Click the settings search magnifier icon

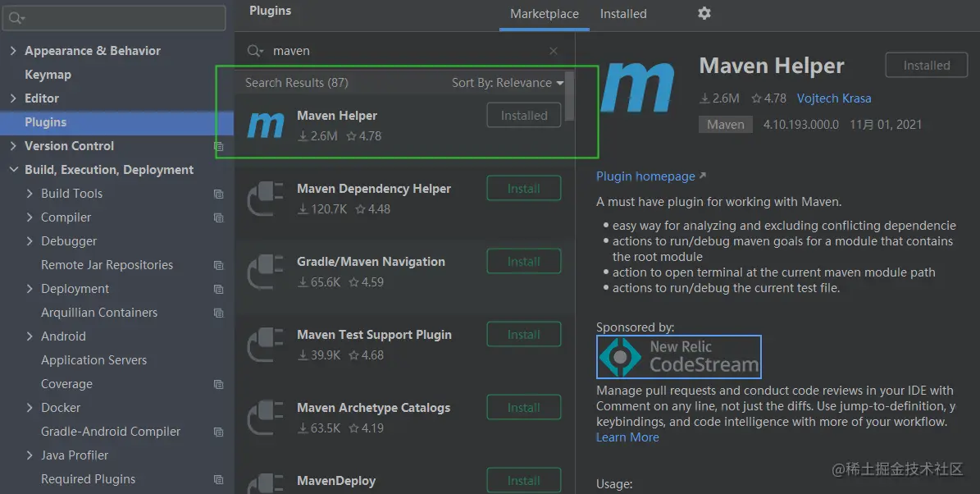click(x=17, y=18)
